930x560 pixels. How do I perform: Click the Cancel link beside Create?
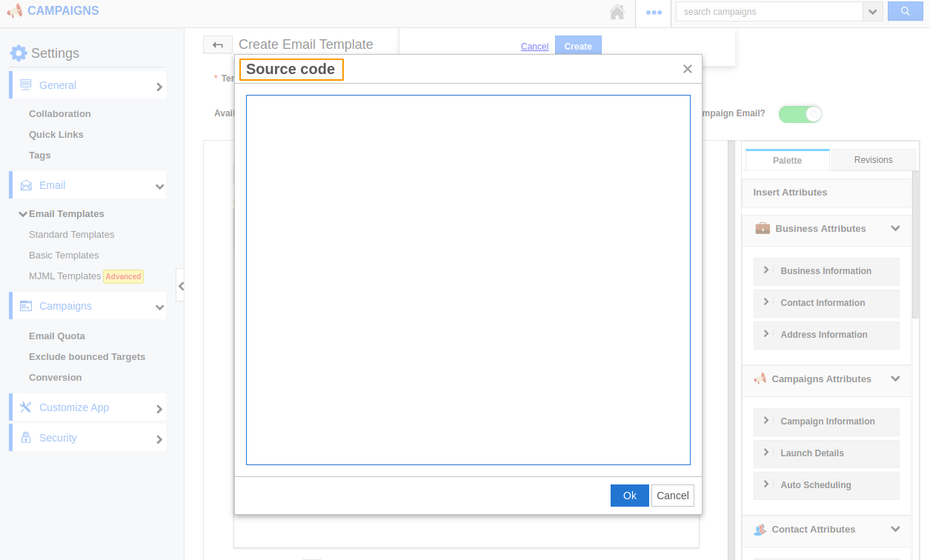(x=534, y=46)
